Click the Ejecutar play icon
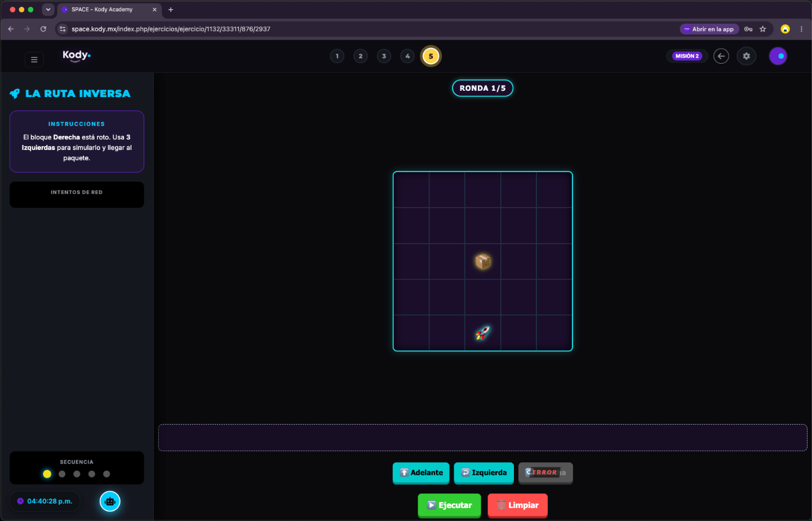 (432, 505)
